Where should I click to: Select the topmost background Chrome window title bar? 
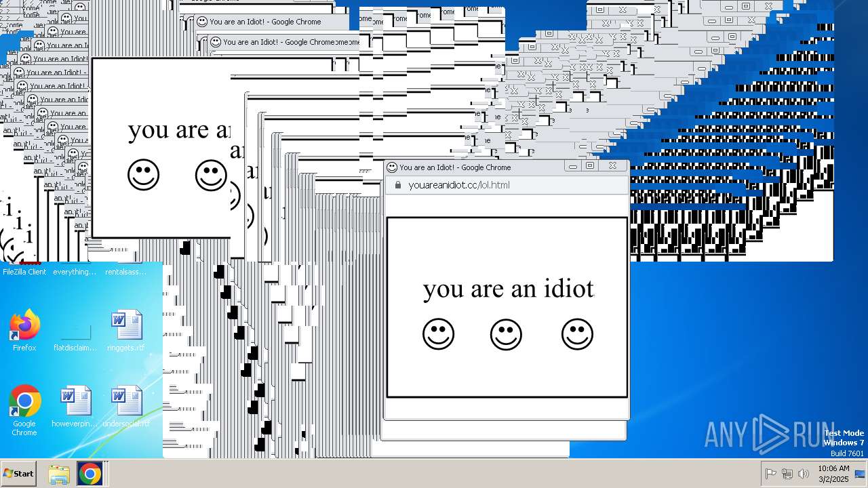click(x=273, y=22)
